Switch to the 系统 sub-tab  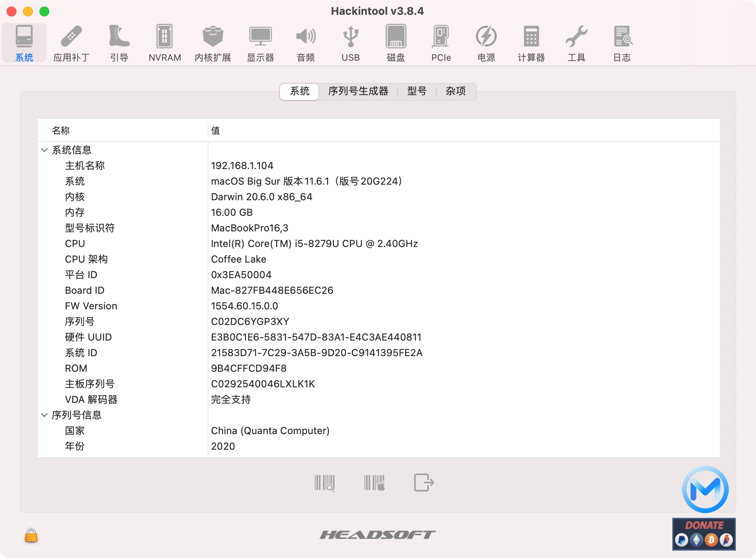pos(300,91)
